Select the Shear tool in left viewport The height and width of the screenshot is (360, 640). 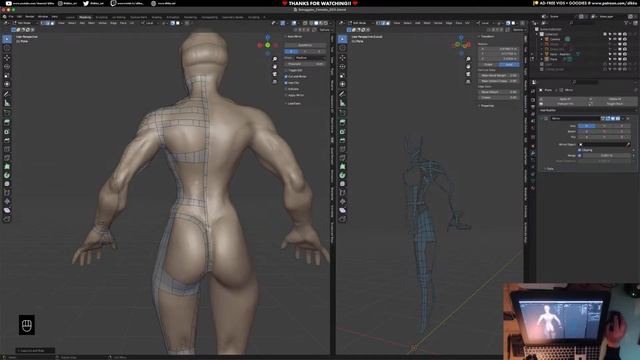[x=7, y=210]
